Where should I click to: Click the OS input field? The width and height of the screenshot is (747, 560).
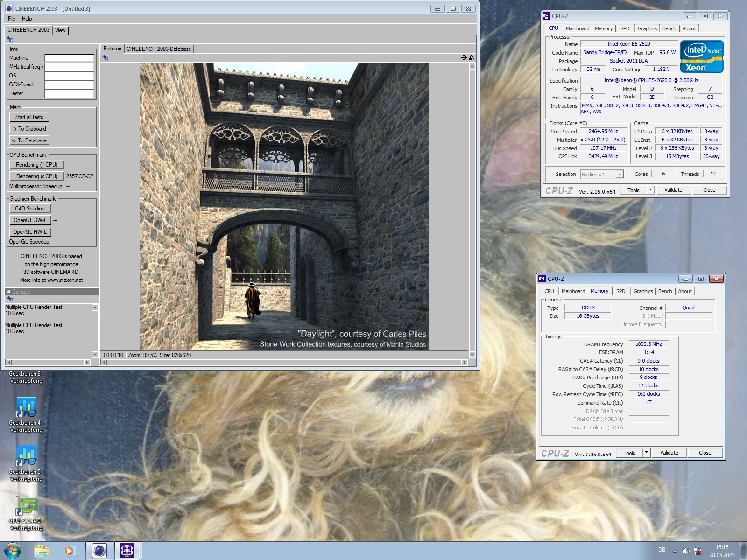(69, 76)
